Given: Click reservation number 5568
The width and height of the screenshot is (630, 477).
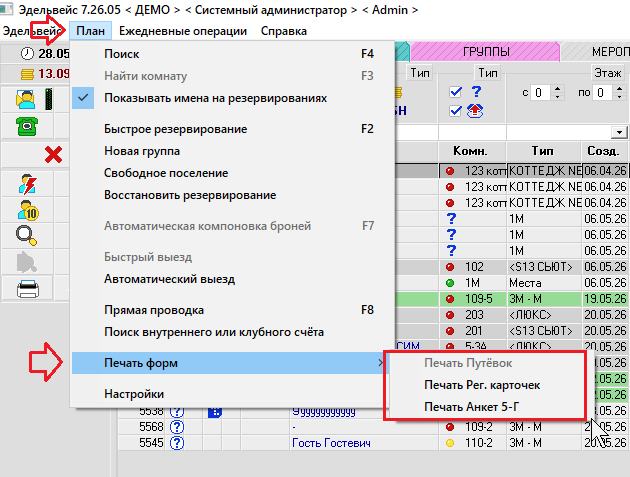Looking at the screenshot, I should point(151,427).
